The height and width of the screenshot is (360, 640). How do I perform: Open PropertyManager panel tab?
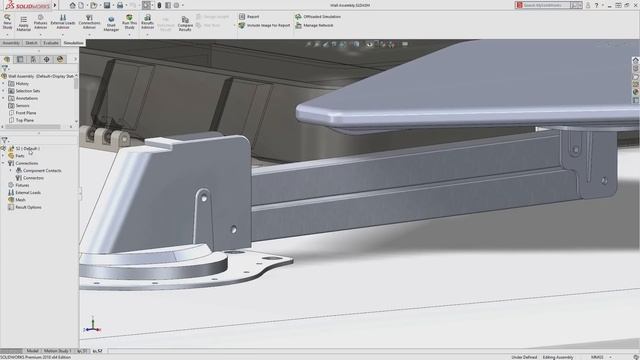click(20, 60)
